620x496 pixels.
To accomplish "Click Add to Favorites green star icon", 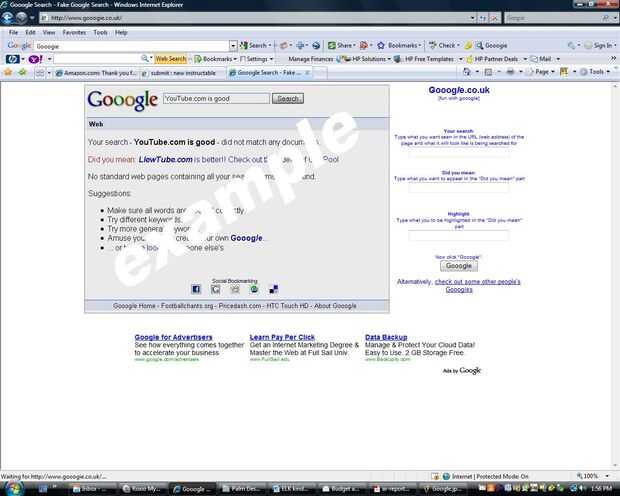I will point(23,72).
